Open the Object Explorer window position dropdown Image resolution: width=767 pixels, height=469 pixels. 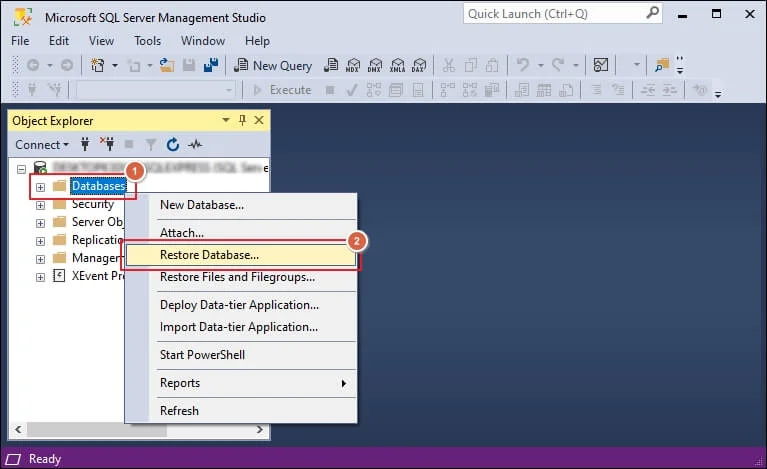pos(226,120)
